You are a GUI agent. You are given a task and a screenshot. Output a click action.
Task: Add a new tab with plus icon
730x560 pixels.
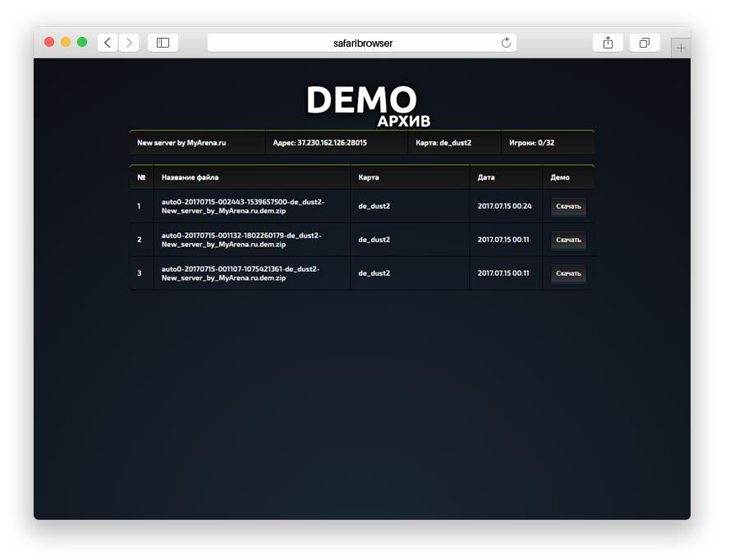[x=681, y=48]
